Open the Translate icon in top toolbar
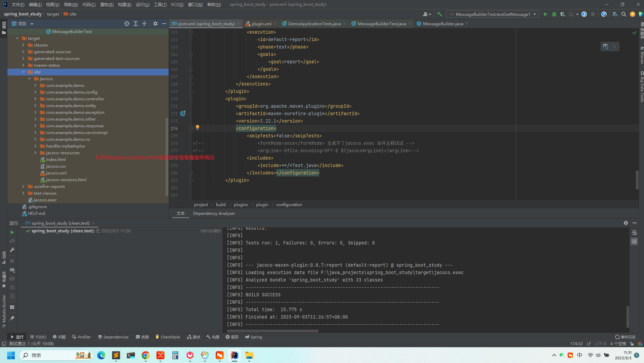644x363 pixels. click(615, 14)
